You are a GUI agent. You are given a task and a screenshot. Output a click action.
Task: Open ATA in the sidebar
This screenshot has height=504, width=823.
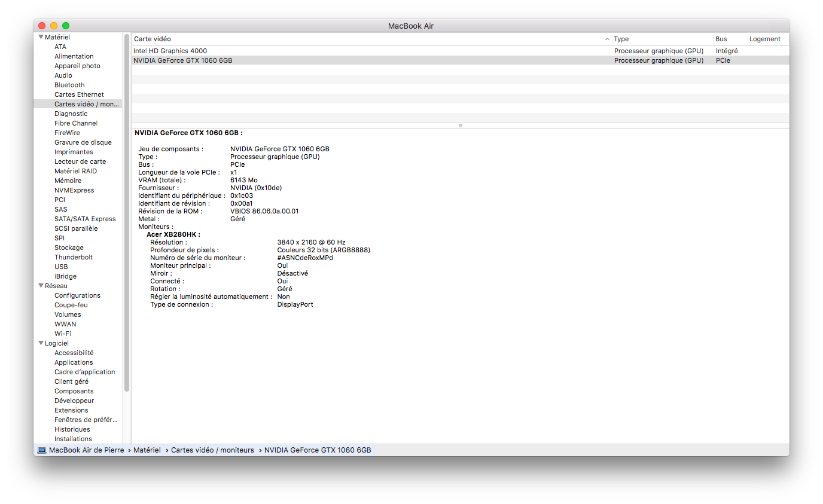[x=60, y=47]
